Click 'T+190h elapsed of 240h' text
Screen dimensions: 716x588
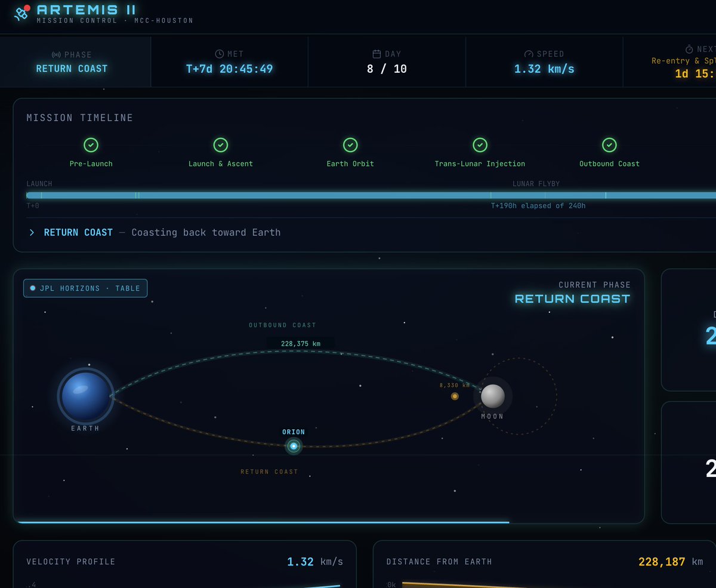[x=538, y=206]
